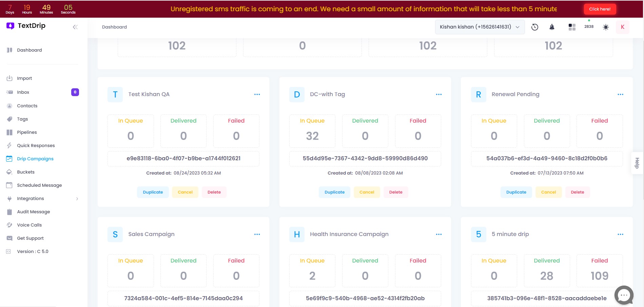Open Kishan kishan phone number dropdown

tap(480, 27)
